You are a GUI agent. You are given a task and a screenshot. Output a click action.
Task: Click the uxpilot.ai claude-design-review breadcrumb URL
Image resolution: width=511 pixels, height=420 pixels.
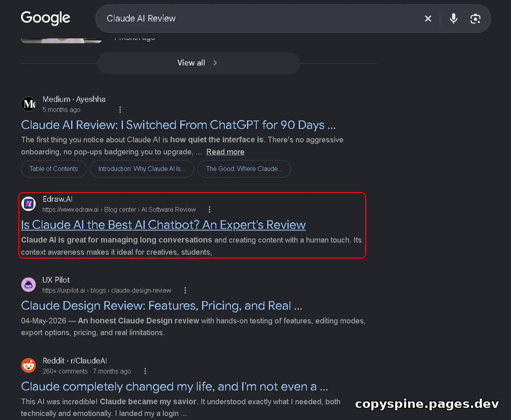[107, 290]
